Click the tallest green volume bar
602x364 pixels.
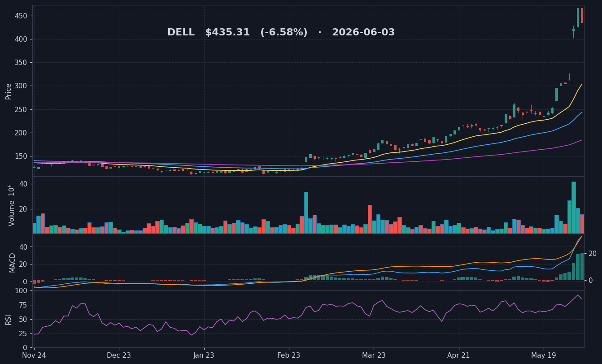click(574, 208)
